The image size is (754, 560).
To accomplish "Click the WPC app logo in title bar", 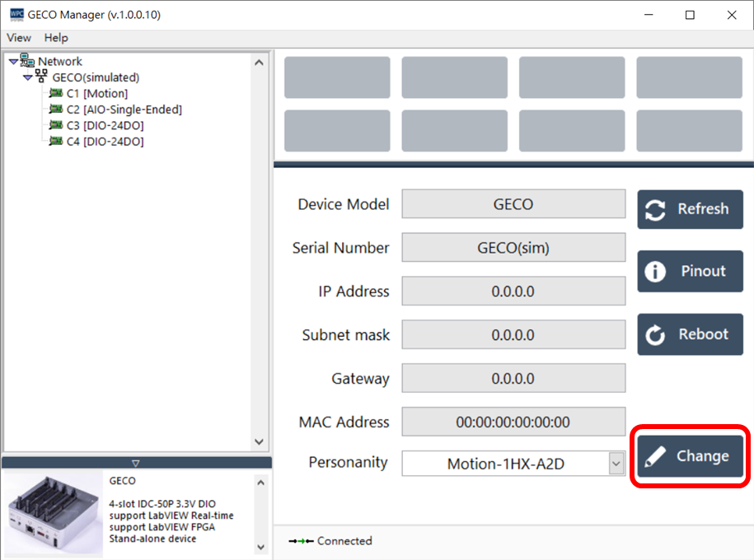I will coord(16,15).
